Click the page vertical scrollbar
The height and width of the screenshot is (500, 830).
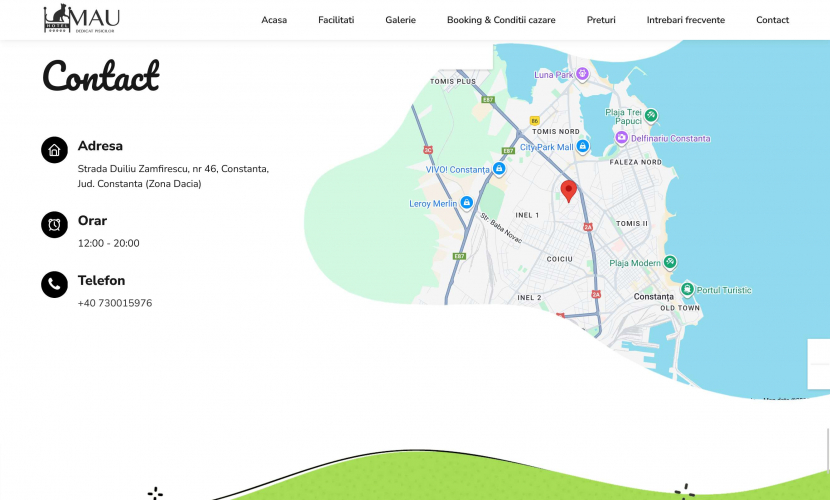827,450
